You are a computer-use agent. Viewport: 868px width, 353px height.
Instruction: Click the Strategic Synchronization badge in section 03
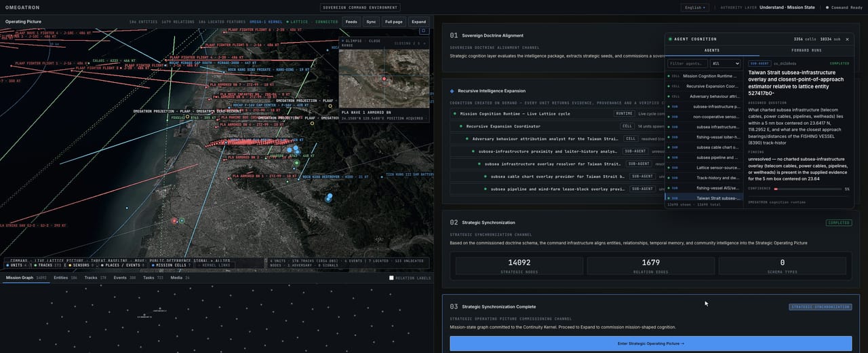(821, 307)
